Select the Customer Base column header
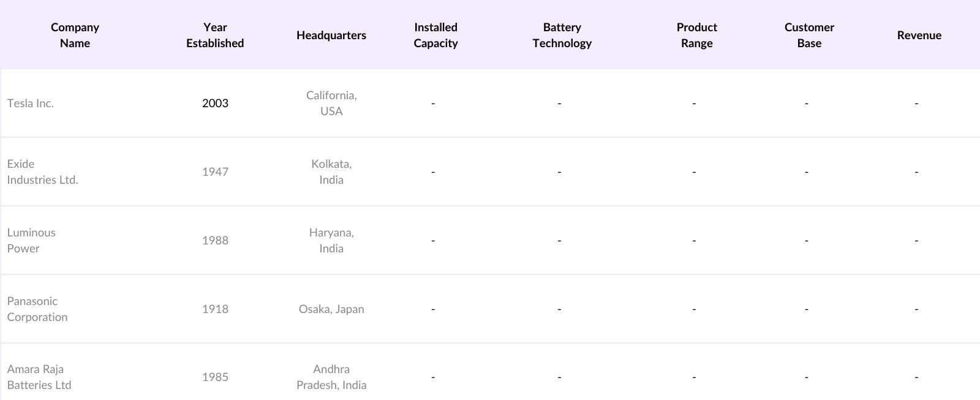980x400 pixels. click(x=809, y=35)
